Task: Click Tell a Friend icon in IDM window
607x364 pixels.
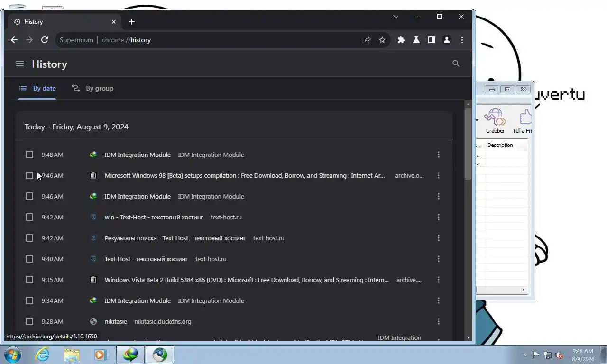Action: [x=522, y=121]
